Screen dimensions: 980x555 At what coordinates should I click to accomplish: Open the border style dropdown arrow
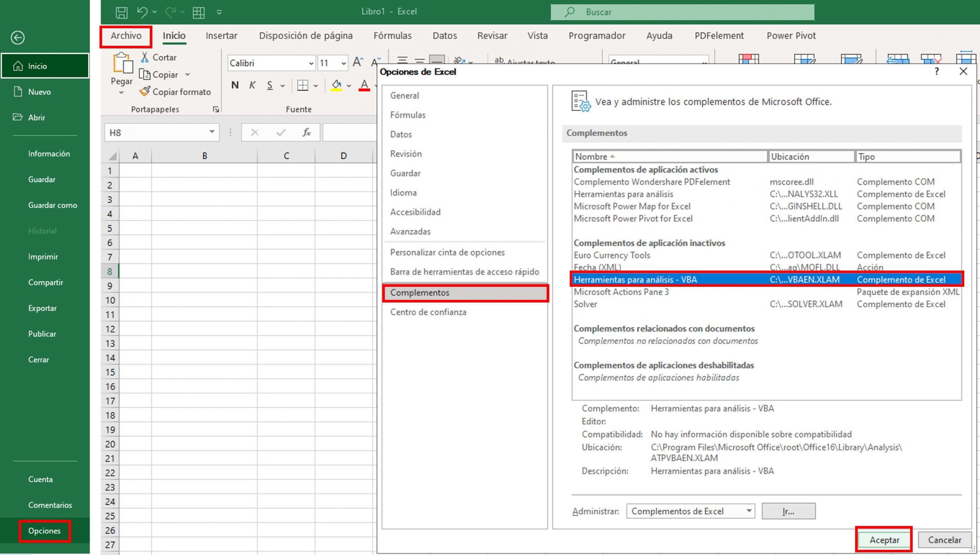tap(315, 85)
